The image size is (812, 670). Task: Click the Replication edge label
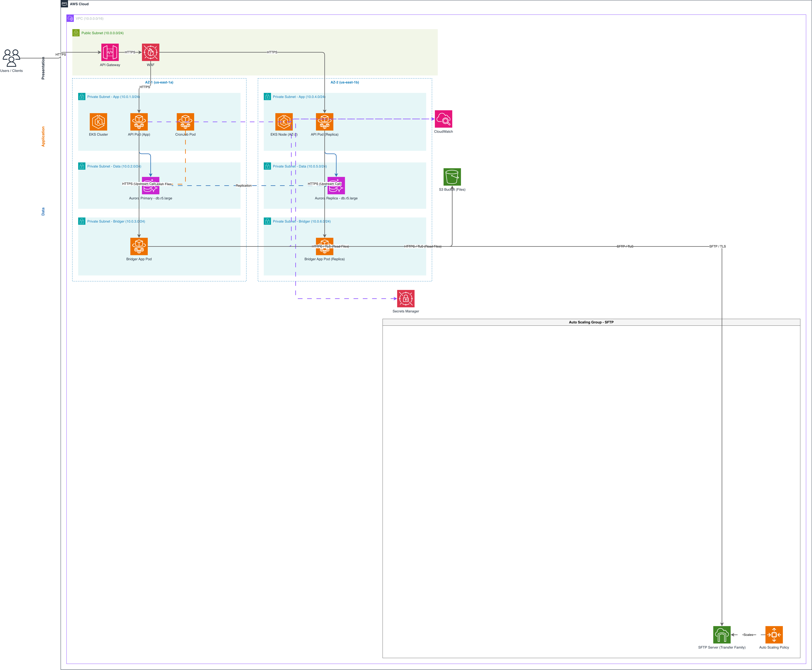point(244,186)
